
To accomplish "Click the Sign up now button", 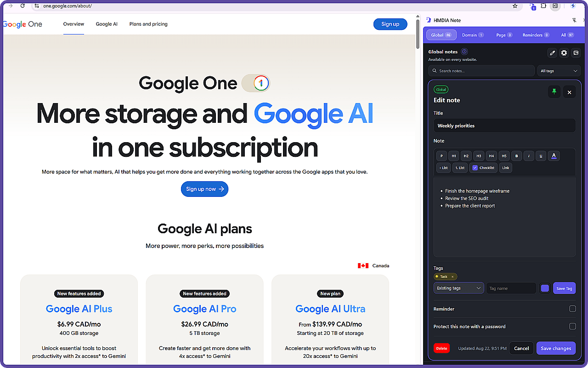I will [204, 189].
